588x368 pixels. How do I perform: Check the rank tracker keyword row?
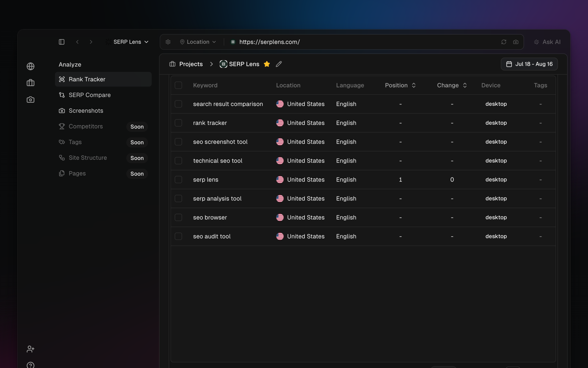[178, 123]
